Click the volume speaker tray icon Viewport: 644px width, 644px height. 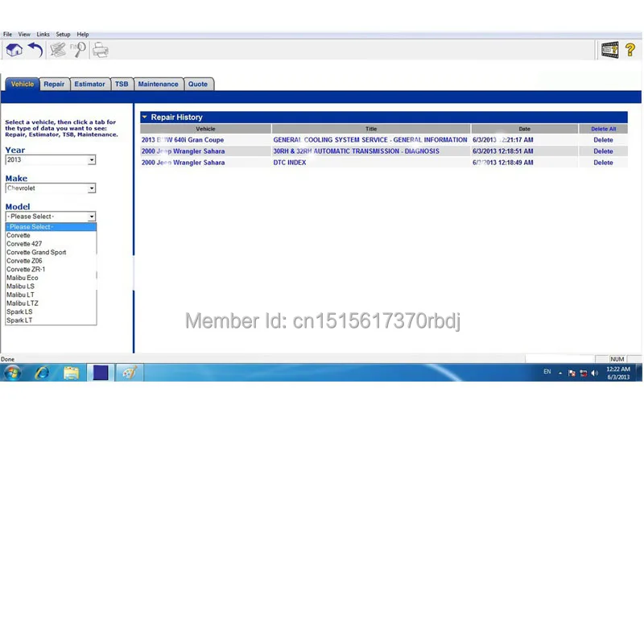594,373
